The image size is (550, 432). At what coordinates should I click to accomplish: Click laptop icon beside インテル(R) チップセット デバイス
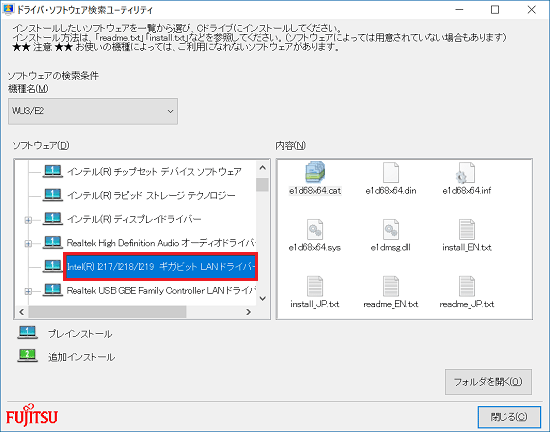[x=53, y=171]
